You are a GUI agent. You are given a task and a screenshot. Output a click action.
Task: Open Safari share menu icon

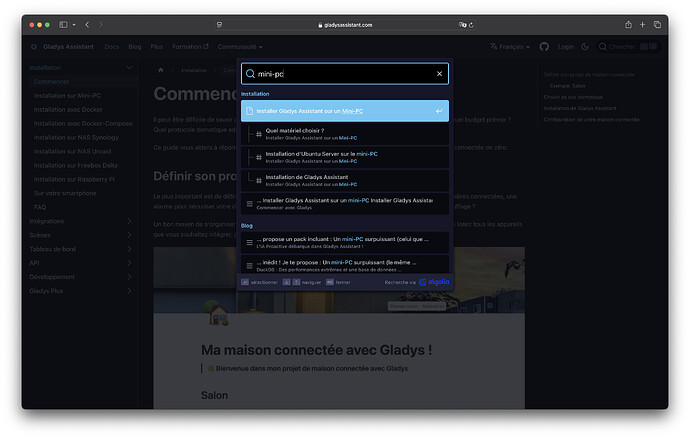coord(628,25)
